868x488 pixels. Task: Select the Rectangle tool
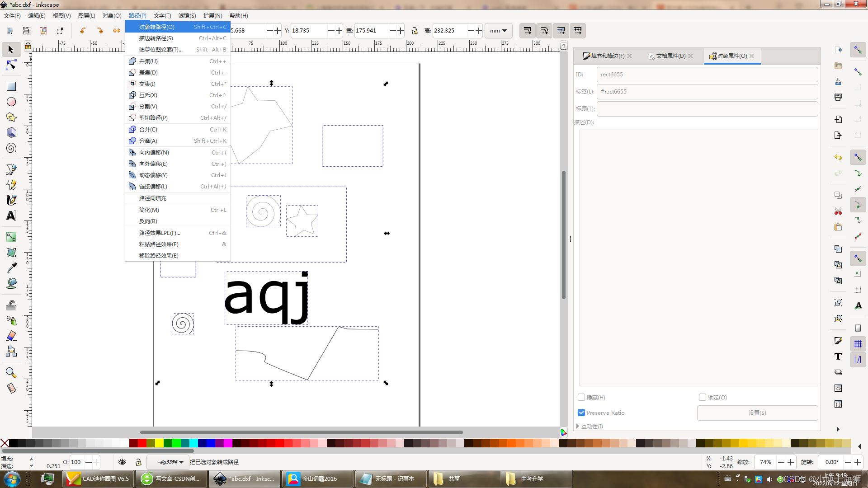coord(11,86)
